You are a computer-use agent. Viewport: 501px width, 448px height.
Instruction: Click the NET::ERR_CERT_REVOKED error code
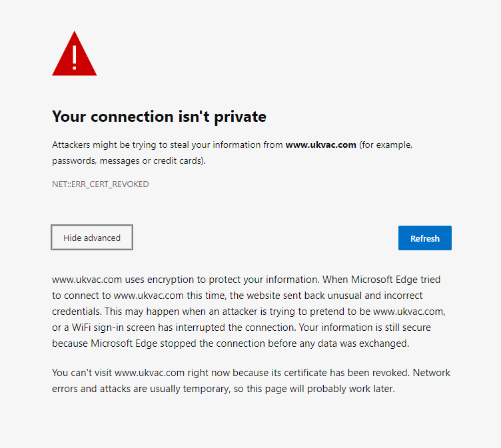point(100,184)
